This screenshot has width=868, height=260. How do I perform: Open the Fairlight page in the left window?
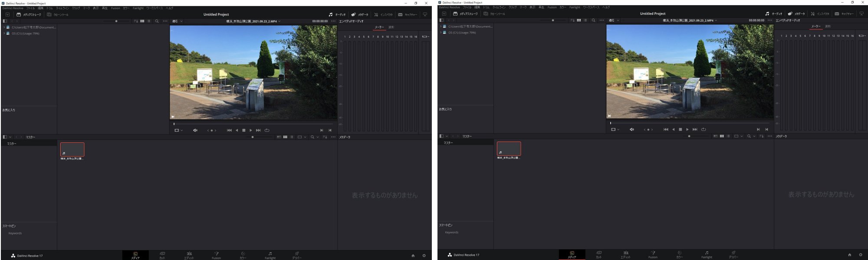[270, 255]
